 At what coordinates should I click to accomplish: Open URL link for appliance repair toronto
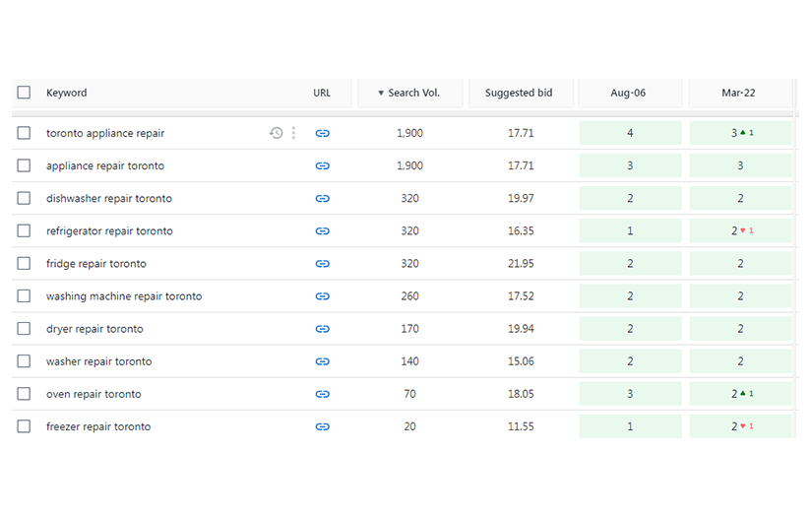(x=322, y=165)
